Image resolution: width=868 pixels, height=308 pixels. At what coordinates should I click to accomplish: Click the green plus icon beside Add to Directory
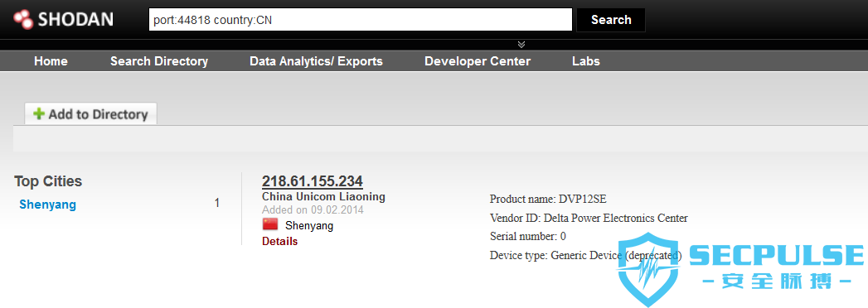[x=39, y=114]
